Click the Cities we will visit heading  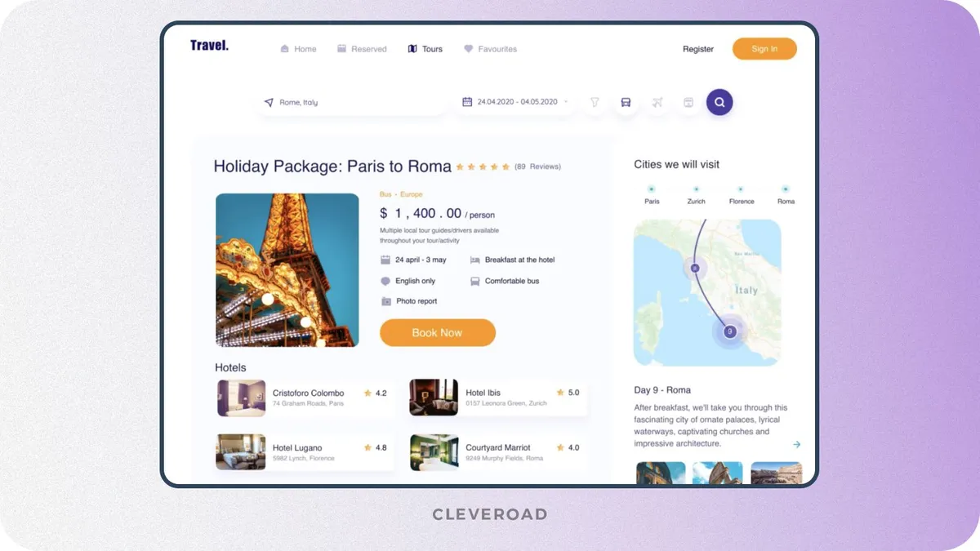pyautogui.click(x=677, y=164)
